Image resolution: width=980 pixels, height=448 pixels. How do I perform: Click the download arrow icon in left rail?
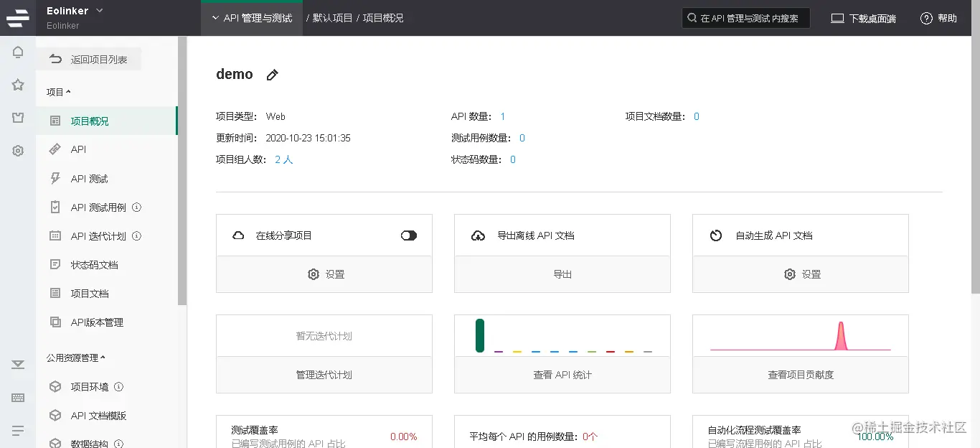click(18, 365)
